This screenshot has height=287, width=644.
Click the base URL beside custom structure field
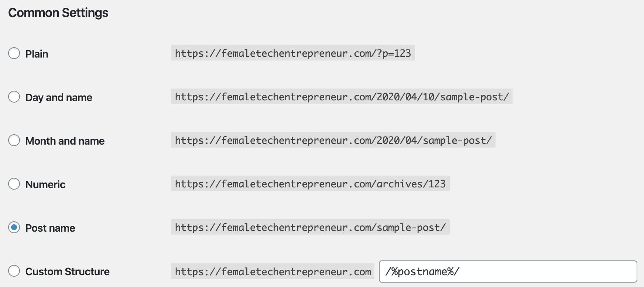pos(273,272)
